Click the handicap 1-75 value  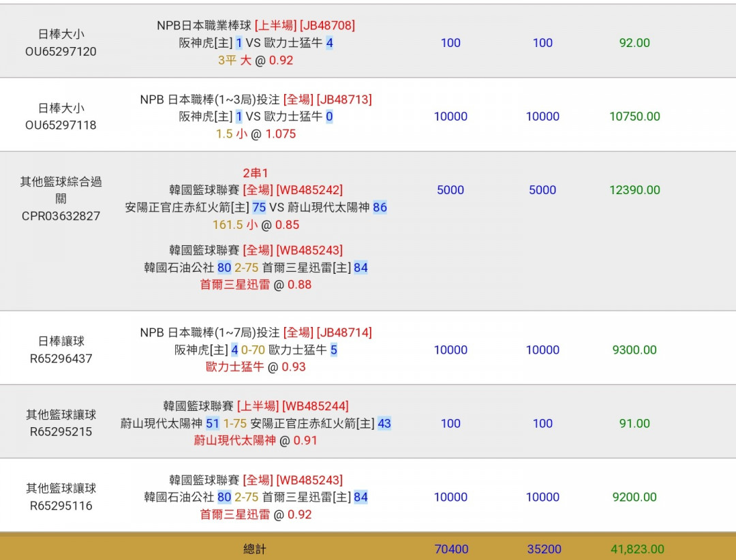tap(234, 423)
